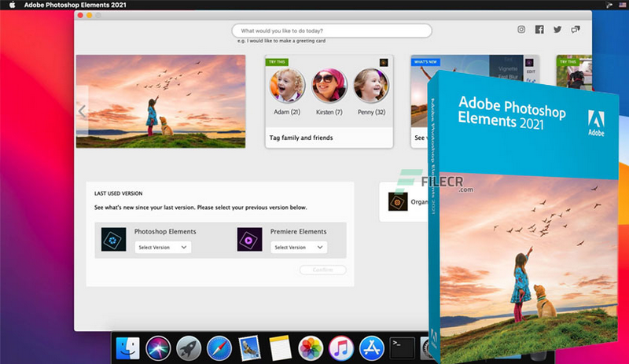
Task: Open the Tag family and friends card
Action: (329, 101)
